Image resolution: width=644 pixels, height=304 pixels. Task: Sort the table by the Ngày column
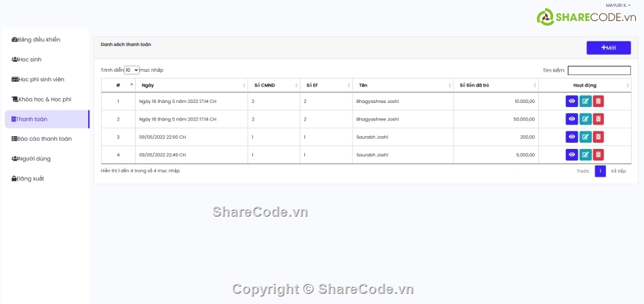(191, 85)
